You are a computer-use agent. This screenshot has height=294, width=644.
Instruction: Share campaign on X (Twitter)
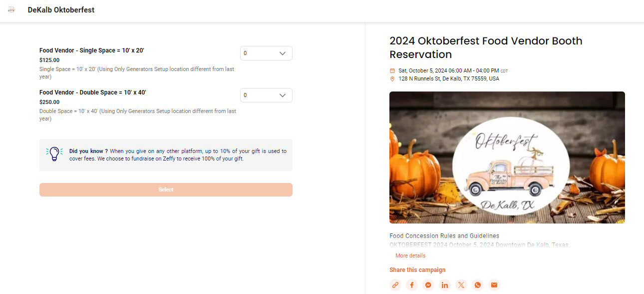point(461,285)
